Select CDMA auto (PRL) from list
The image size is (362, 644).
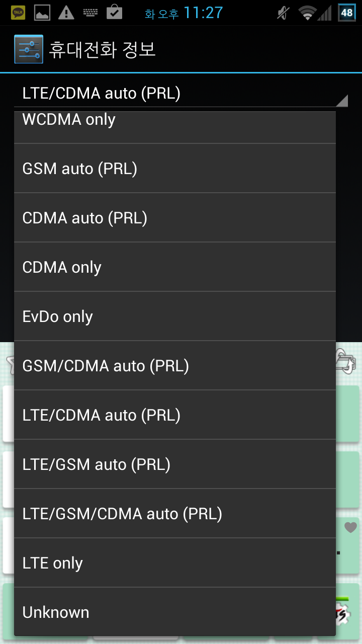click(174, 218)
